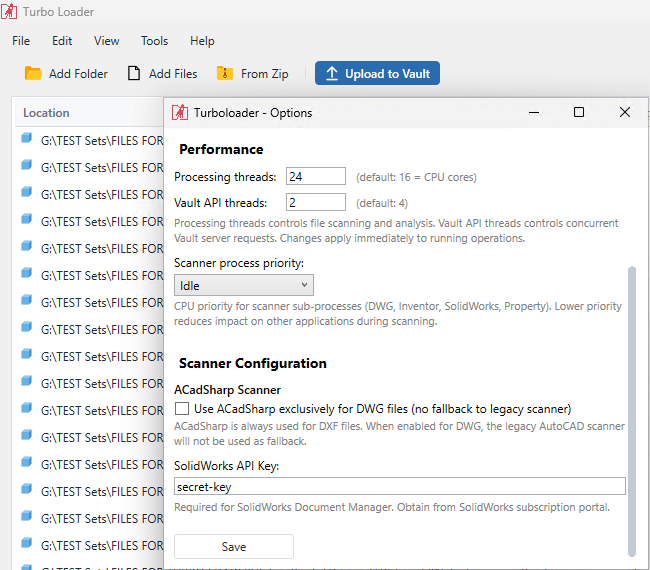Close the Turboloader Options dialog
This screenshot has width=650, height=570.
coord(625,112)
